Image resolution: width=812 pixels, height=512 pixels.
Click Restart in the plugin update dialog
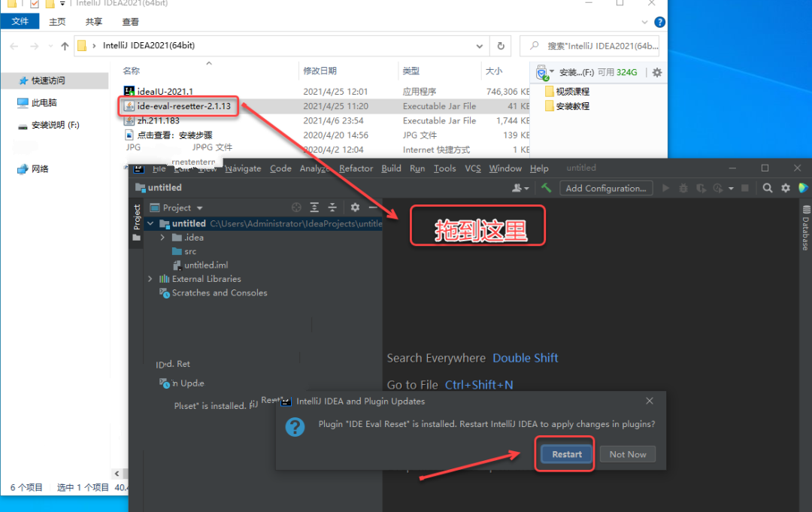coord(567,454)
